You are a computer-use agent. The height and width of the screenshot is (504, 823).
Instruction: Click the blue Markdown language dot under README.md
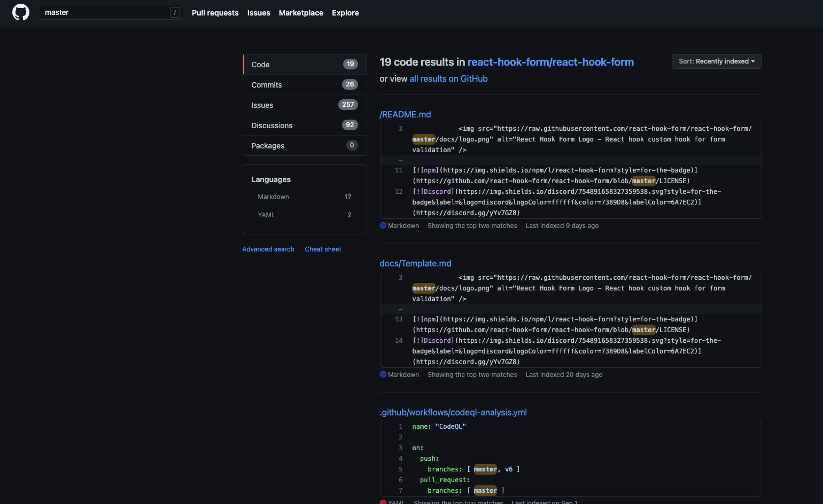[383, 225]
